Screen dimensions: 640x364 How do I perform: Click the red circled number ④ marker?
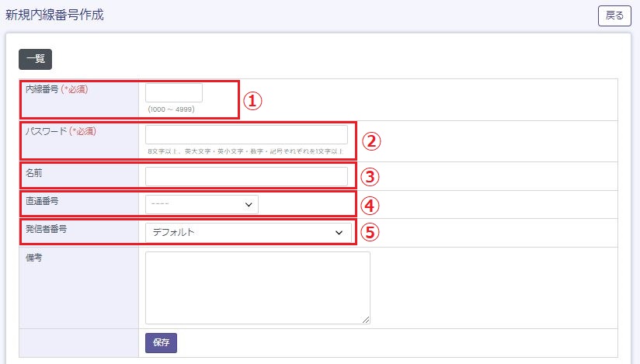click(370, 205)
